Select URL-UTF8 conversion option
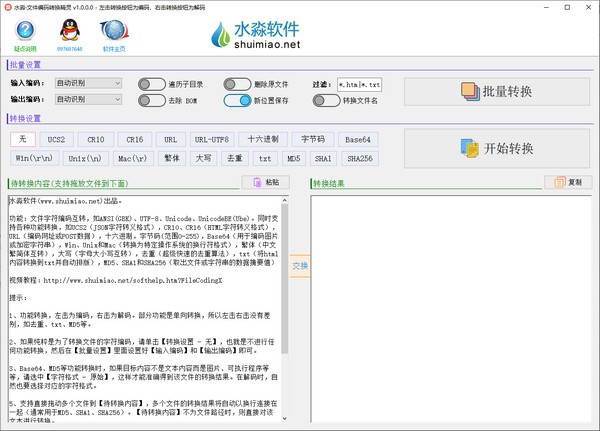 [212, 139]
